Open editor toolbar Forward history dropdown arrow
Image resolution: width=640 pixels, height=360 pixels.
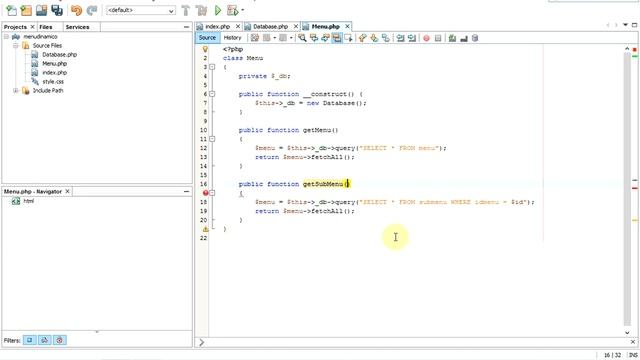point(291,38)
